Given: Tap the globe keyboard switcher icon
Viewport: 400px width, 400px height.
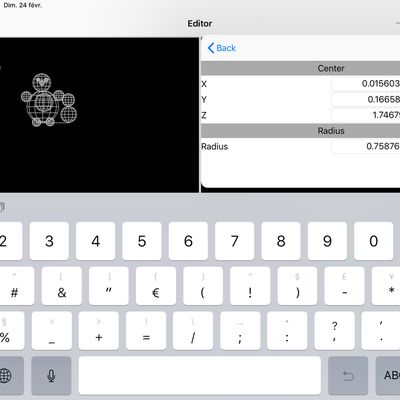Looking at the screenshot, I should pyautogui.click(x=6, y=376).
